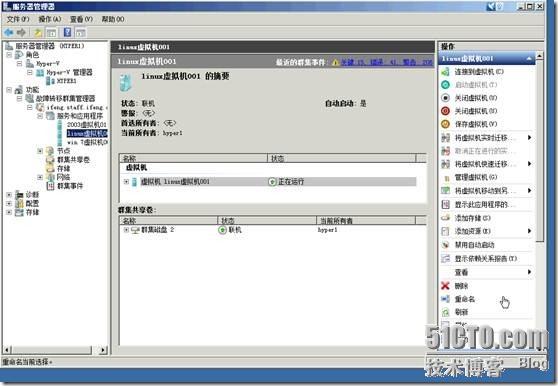
Task: Click the red X delete icon
Action: 446,286
